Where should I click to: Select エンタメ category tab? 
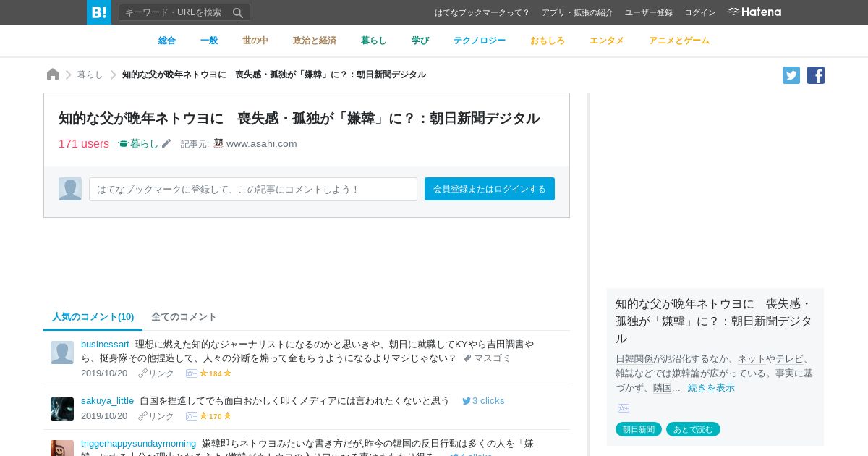pos(607,41)
